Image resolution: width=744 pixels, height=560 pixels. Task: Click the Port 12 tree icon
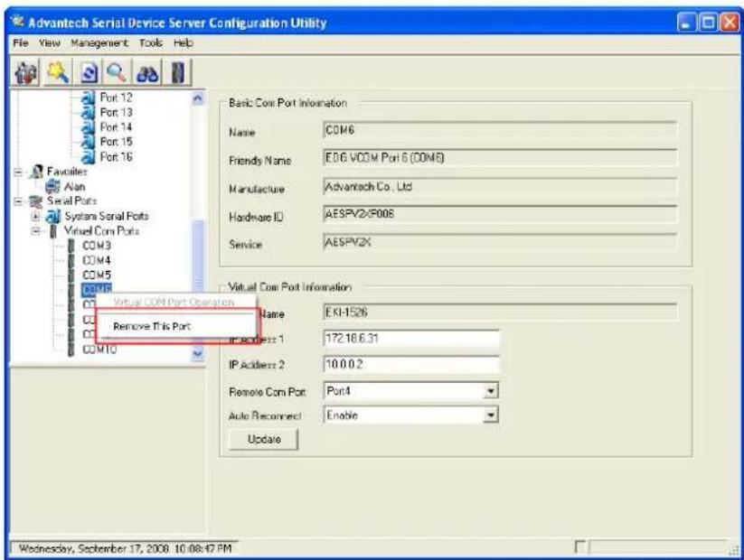pos(88,98)
